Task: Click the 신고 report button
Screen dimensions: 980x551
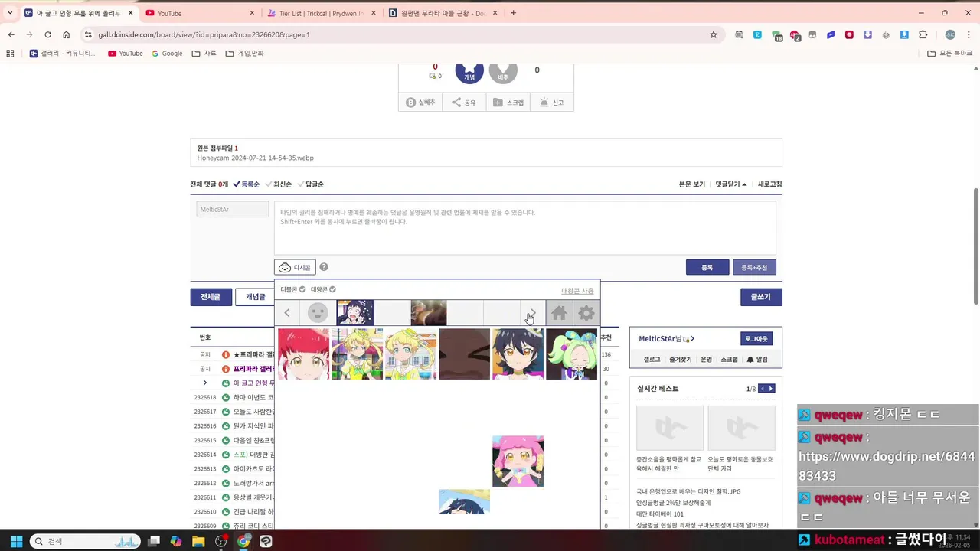Action: (551, 103)
